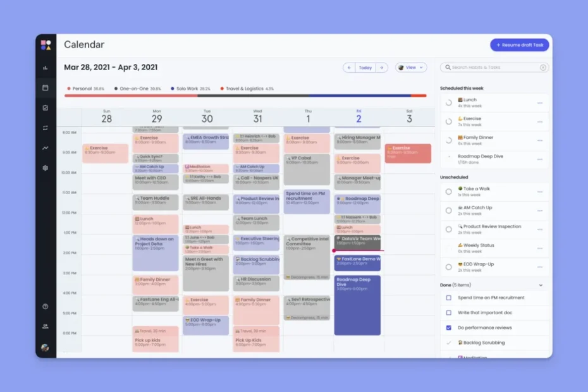This screenshot has width=588, height=392.
Task: Go to next week with right arrow
Action: [x=381, y=68]
